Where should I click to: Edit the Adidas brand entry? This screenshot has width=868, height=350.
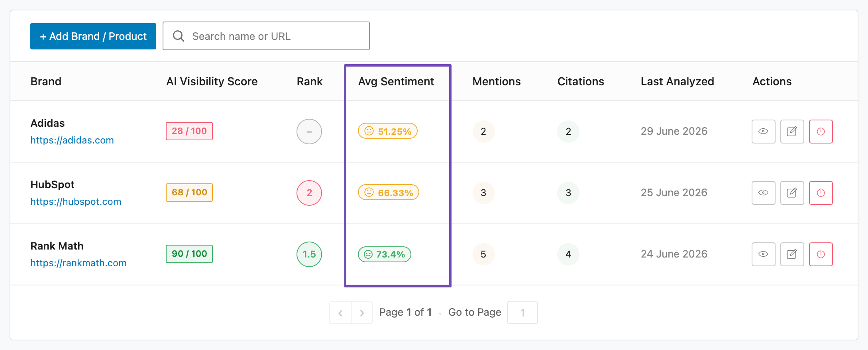pos(792,132)
